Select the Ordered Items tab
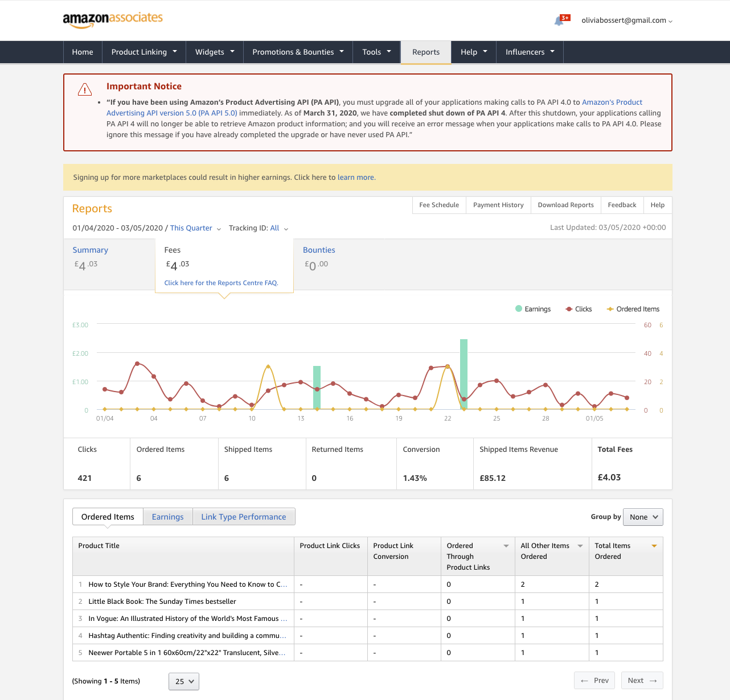Viewport: 730px width, 700px height. point(108,517)
